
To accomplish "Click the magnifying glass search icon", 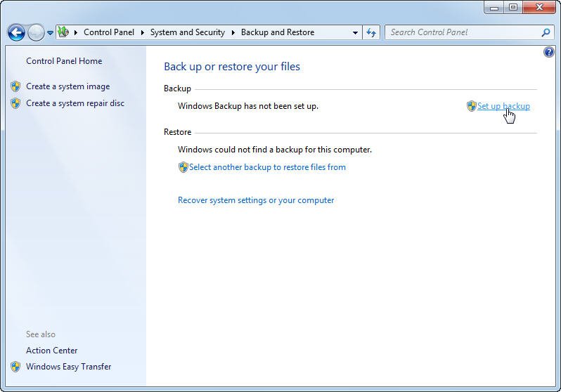I will pyautogui.click(x=546, y=32).
